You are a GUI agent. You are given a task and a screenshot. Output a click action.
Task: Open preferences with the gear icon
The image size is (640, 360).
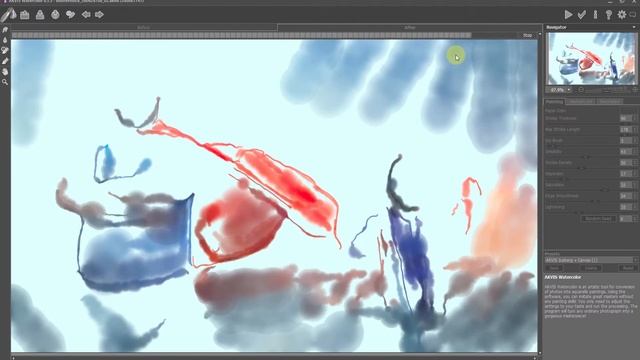click(622, 15)
